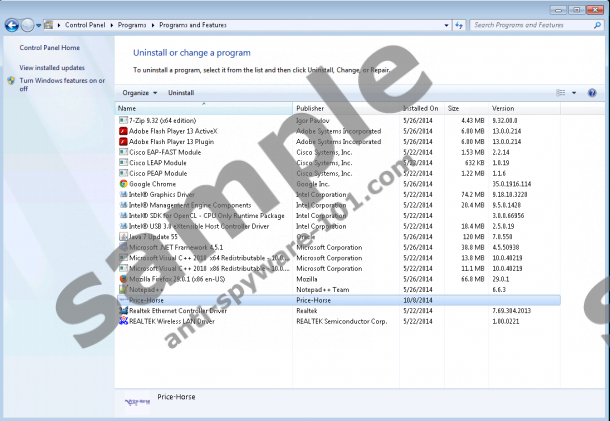
Task: Click the Java 7 Update 55 icon
Action: click(123, 237)
